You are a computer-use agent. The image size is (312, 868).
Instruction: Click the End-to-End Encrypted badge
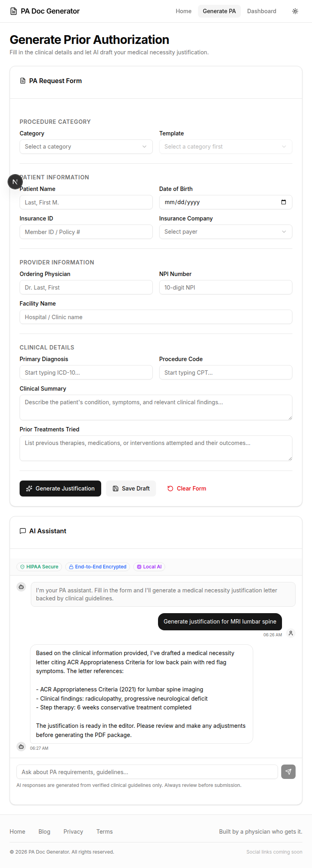tap(97, 566)
